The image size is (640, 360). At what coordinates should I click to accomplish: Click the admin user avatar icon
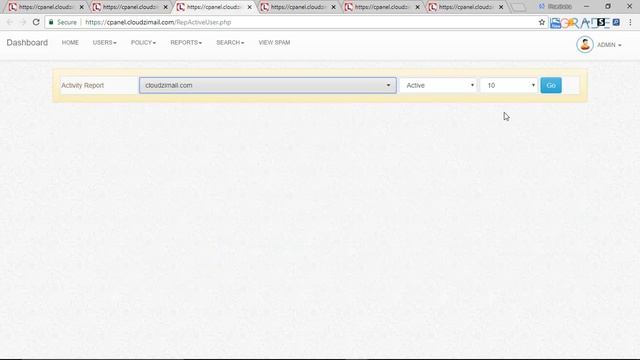(x=584, y=44)
